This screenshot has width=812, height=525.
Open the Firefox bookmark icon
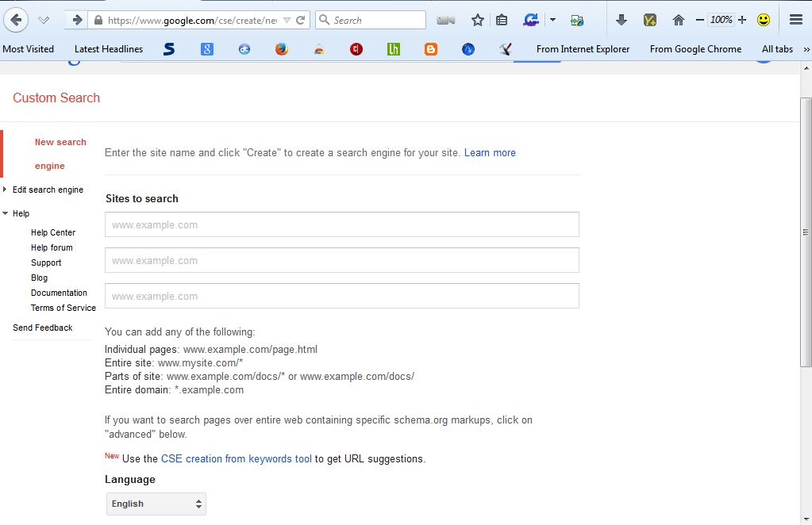coord(281,49)
